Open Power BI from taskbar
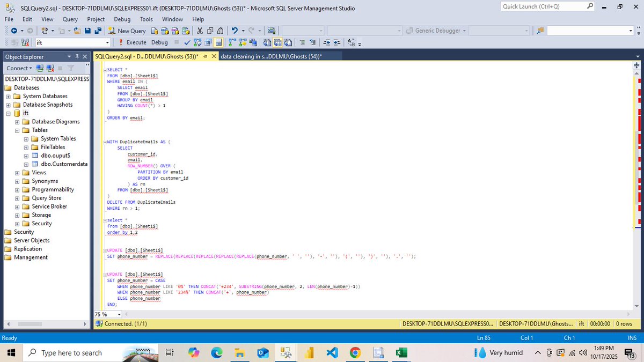The image size is (644, 362). [309, 352]
